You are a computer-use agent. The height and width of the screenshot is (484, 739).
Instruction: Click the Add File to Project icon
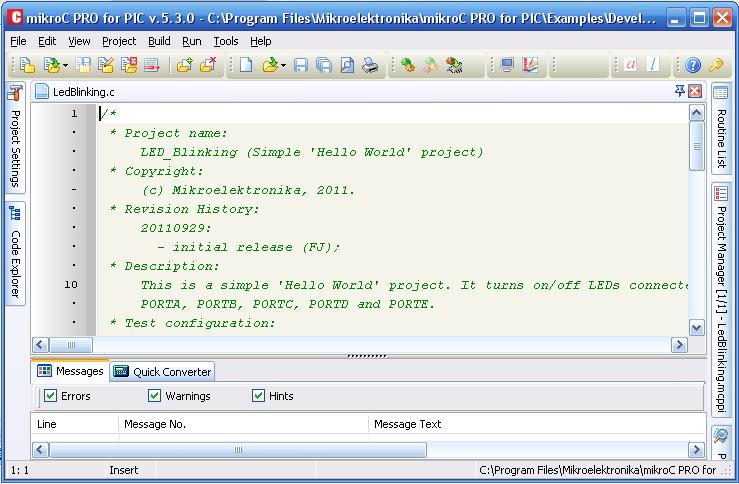coord(185,65)
